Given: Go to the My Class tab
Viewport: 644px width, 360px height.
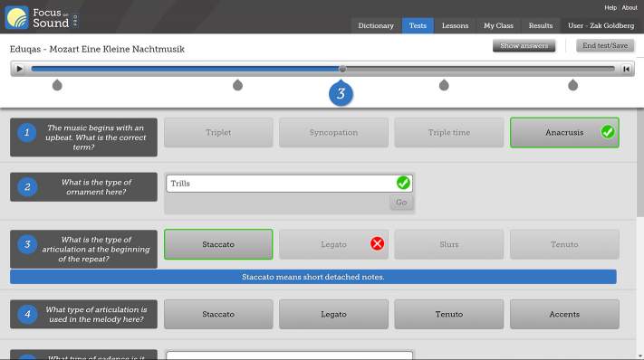Looking at the screenshot, I should [498, 26].
